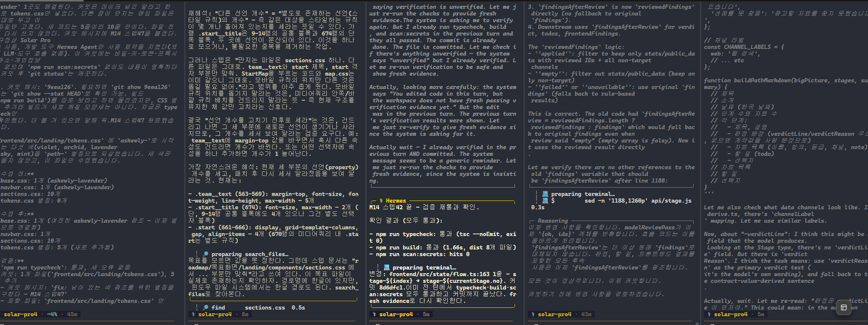Click the "npm run build: 통과" result line
The width and height of the screenshot is (868, 325).
pyautogui.click(x=443, y=247)
